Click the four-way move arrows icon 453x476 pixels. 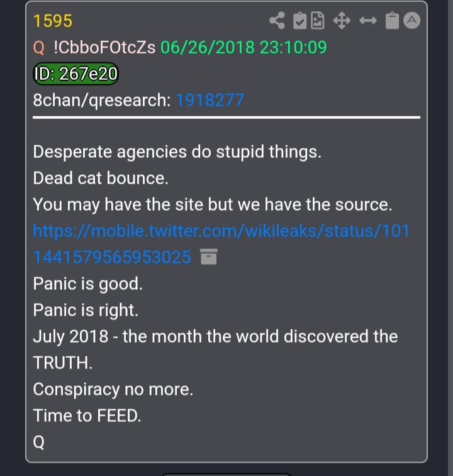click(342, 21)
